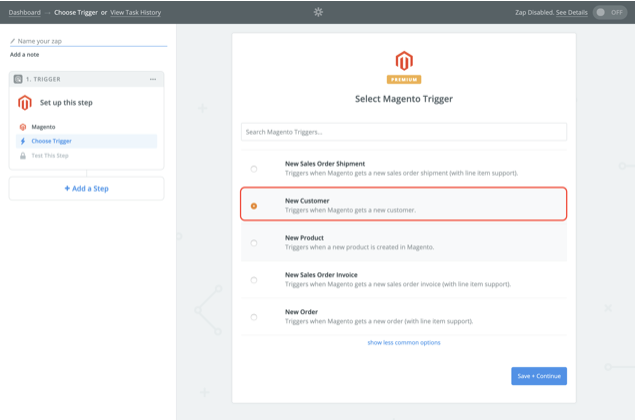Viewport: 635px width, 420px height.
Task: Focus the Search Magento Triggers field
Action: (404, 132)
